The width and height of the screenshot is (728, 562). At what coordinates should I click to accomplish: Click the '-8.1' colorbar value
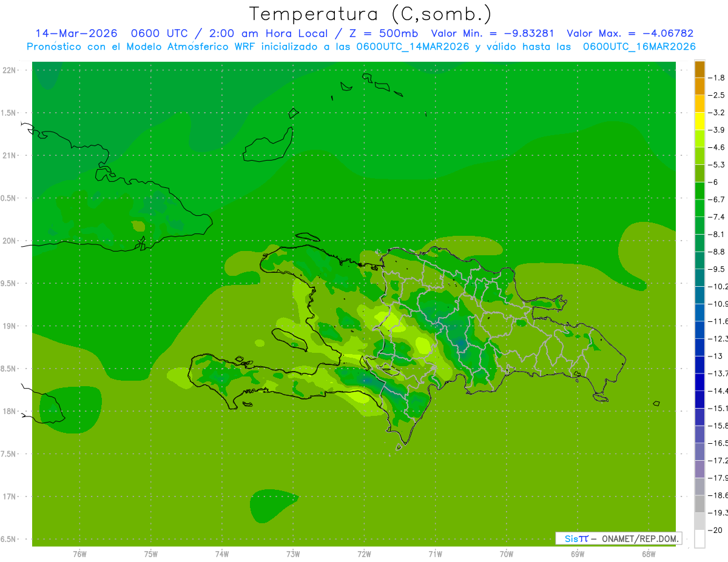pos(717,234)
